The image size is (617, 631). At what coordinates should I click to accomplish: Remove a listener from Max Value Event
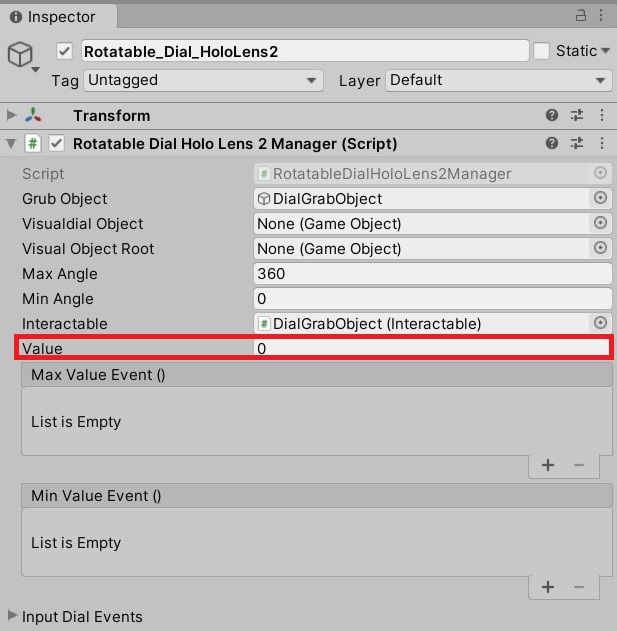[x=579, y=465]
